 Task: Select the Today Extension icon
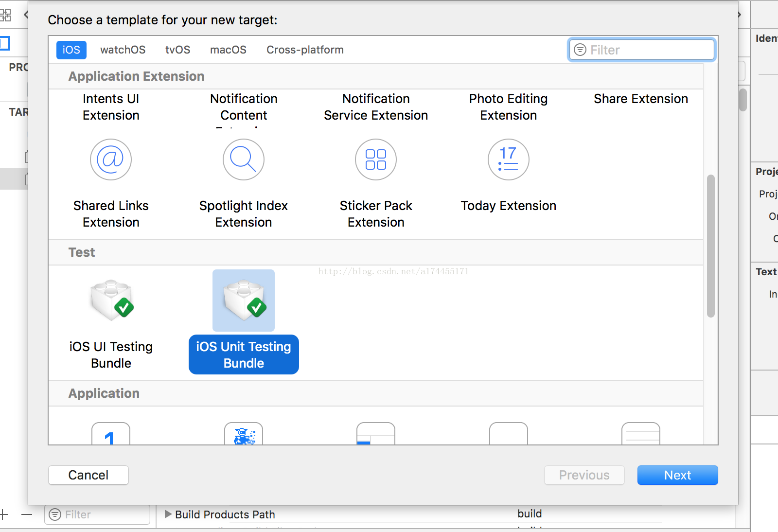pyautogui.click(x=509, y=160)
